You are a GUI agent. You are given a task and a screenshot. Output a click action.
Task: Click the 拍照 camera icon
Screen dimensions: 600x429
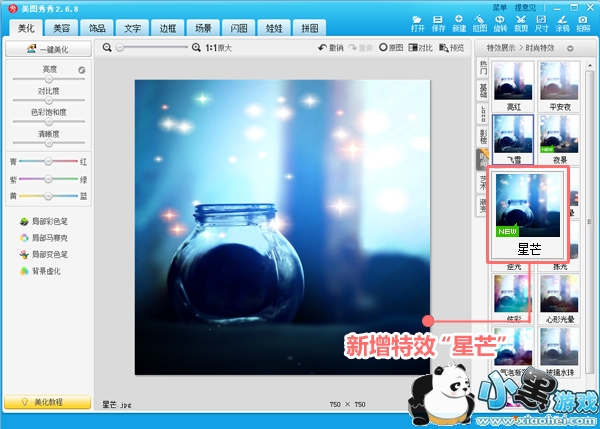click(x=583, y=23)
